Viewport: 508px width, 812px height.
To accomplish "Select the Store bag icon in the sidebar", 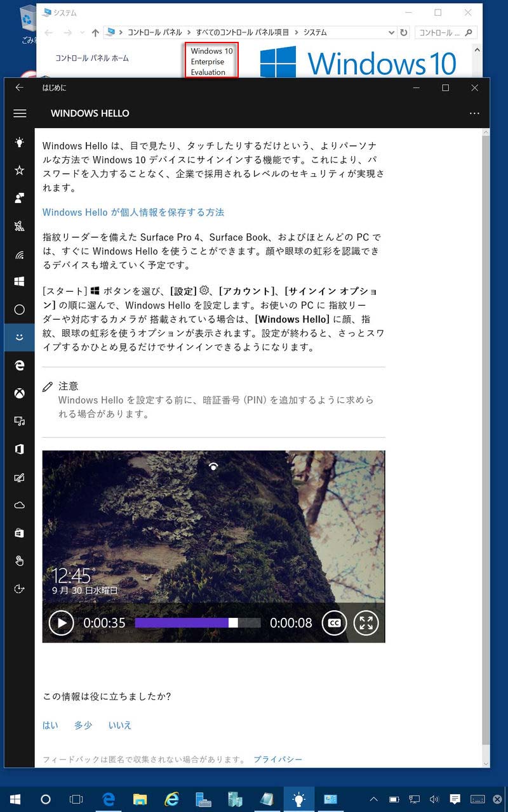I will 20,533.
